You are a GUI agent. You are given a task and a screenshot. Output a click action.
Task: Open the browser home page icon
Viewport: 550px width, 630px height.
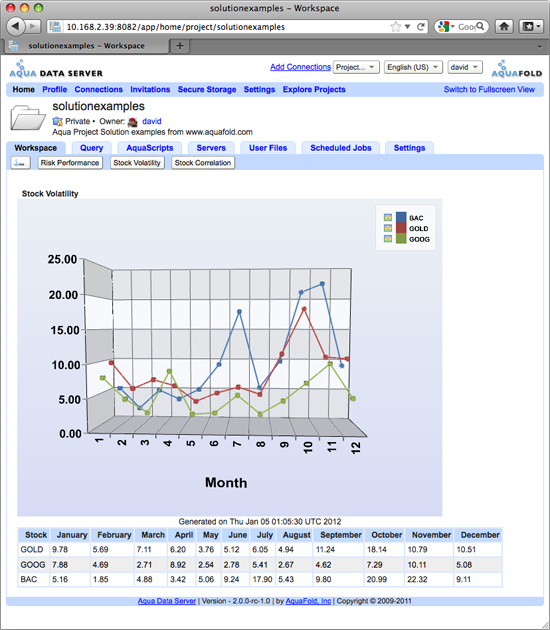coord(504,27)
